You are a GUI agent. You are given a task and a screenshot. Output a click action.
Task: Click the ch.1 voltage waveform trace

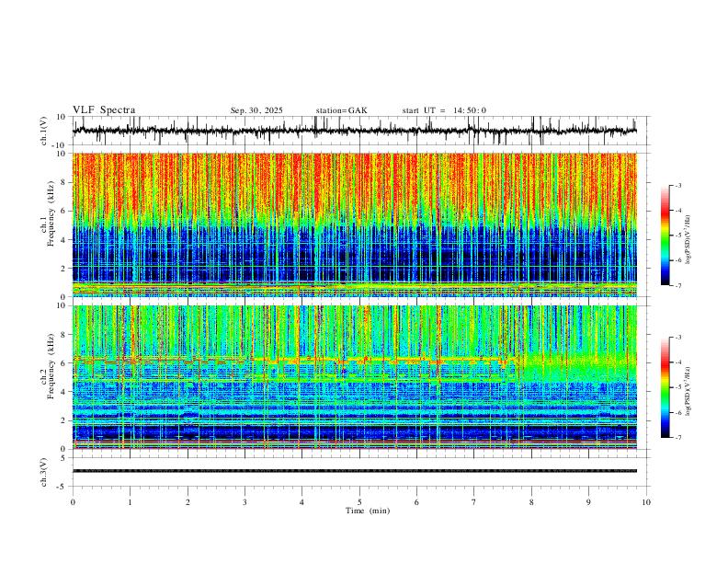click(354, 131)
